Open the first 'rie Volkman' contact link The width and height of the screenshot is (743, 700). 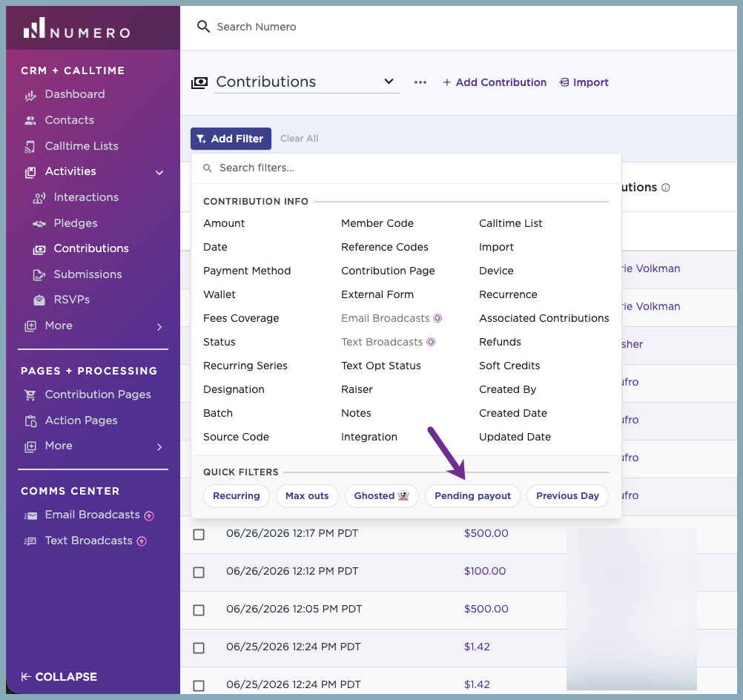(x=650, y=268)
